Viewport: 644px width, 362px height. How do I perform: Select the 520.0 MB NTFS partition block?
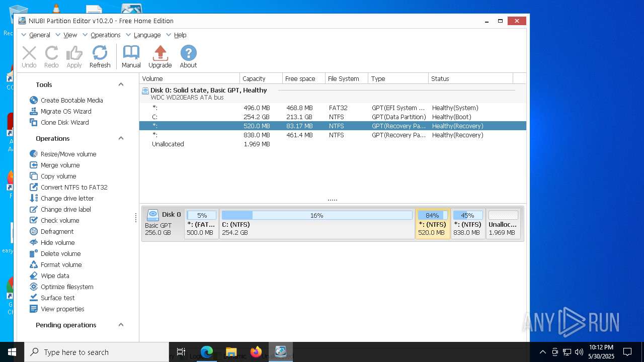pyautogui.click(x=433, y=224)
